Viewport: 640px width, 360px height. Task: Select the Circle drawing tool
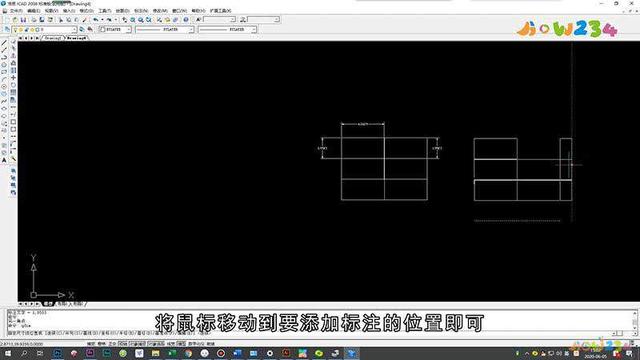4,87
